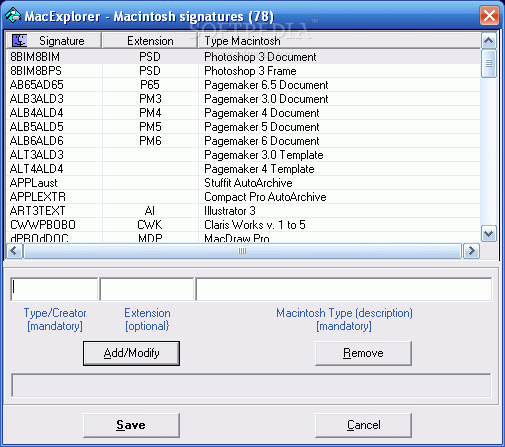This screenshot has width=505, height=447.
Task: Click the PM6 extension cell
Action: tap(150, 141)
